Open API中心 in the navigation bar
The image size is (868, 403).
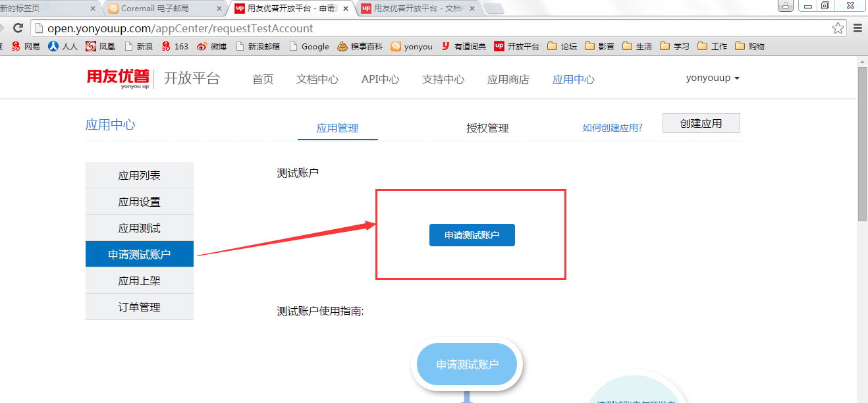(380, 80)
